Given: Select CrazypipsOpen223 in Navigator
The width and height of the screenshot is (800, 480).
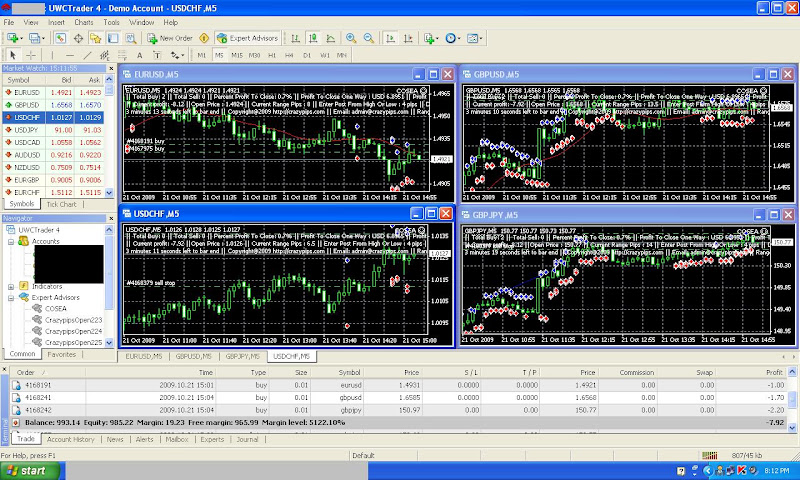Looking at the screenshot, I should [73, 320].
